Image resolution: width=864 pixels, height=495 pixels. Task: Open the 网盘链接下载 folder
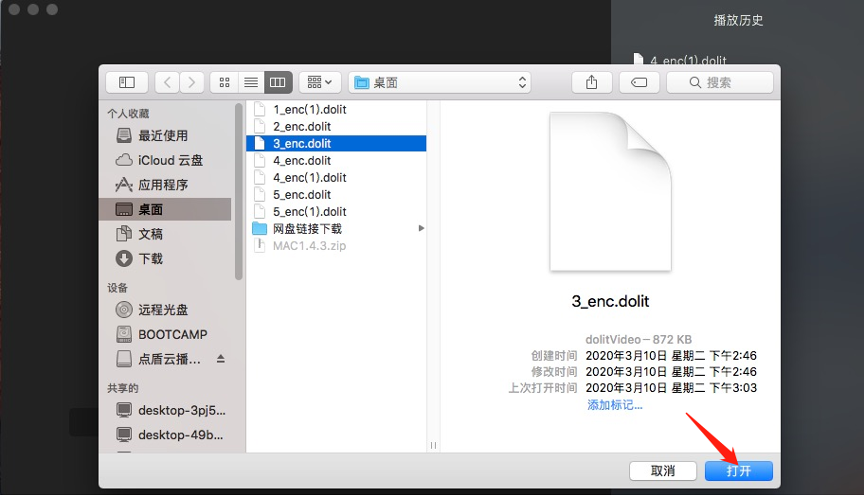click(x=336, y=229)
